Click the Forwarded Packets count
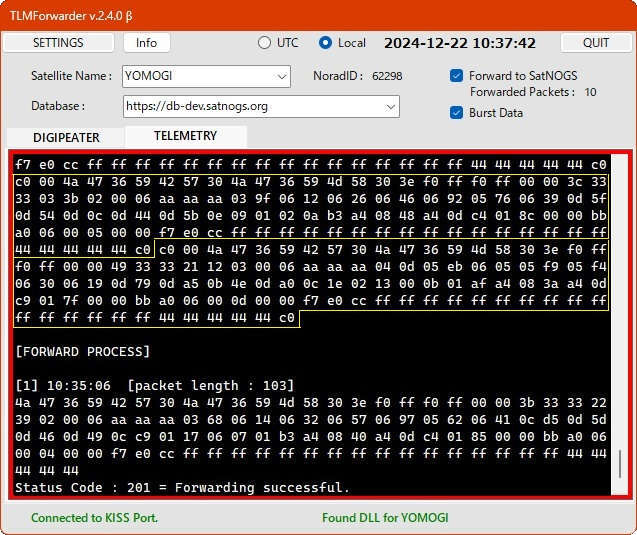The height and width of the screenshot is (535, 637). click(590, 92)
